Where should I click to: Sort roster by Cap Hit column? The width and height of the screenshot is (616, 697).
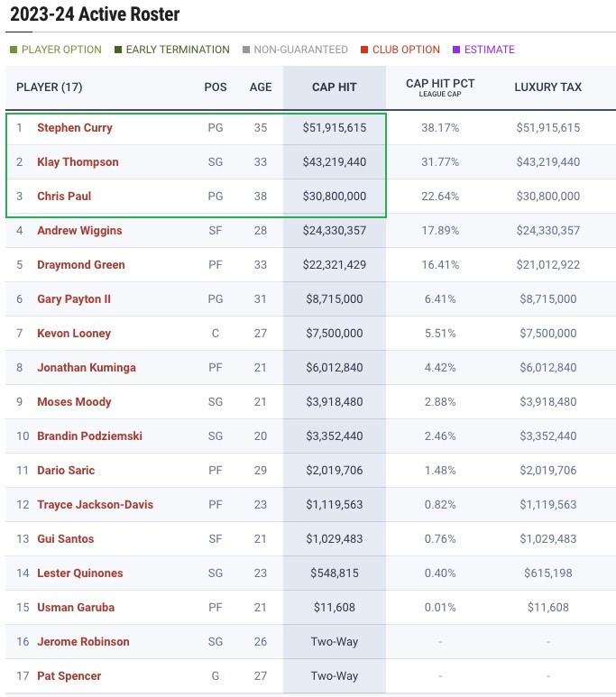334,87
